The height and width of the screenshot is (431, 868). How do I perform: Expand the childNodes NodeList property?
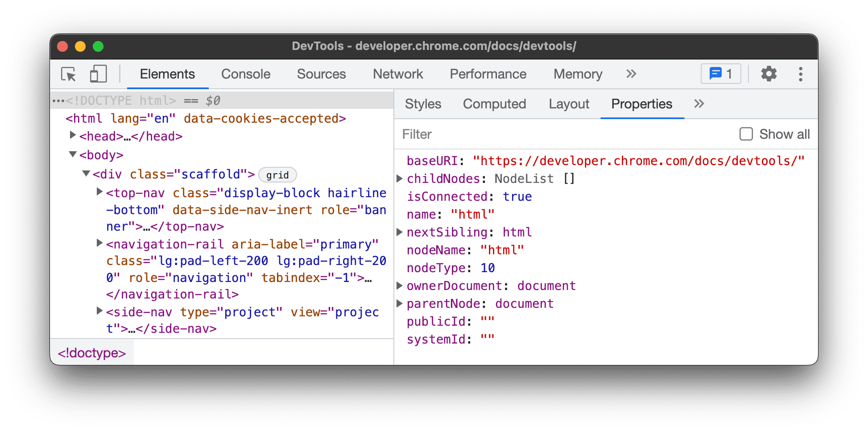pyautogui.click(x=399, y=178)
